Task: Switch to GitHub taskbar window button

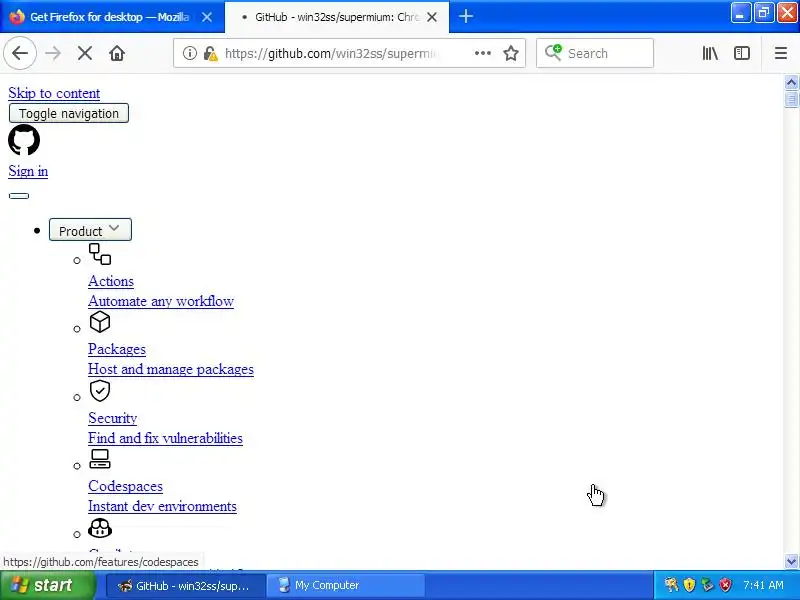Action: [186, 585]
